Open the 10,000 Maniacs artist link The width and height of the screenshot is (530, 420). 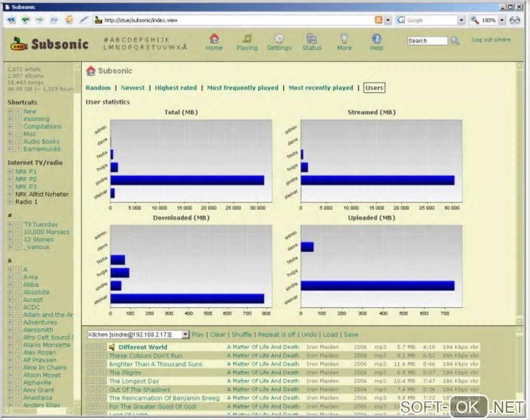(x=46, y=232)
